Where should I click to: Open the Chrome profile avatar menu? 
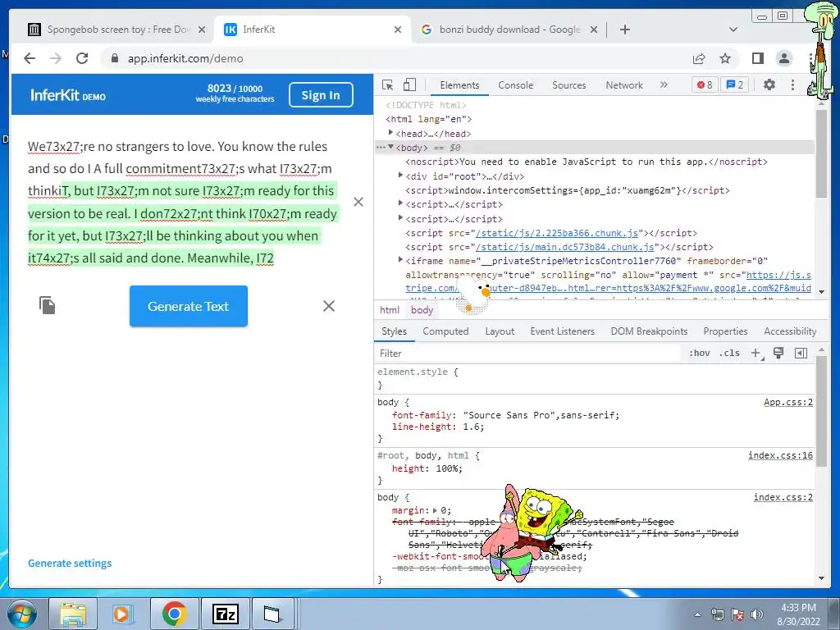point(783,58)
